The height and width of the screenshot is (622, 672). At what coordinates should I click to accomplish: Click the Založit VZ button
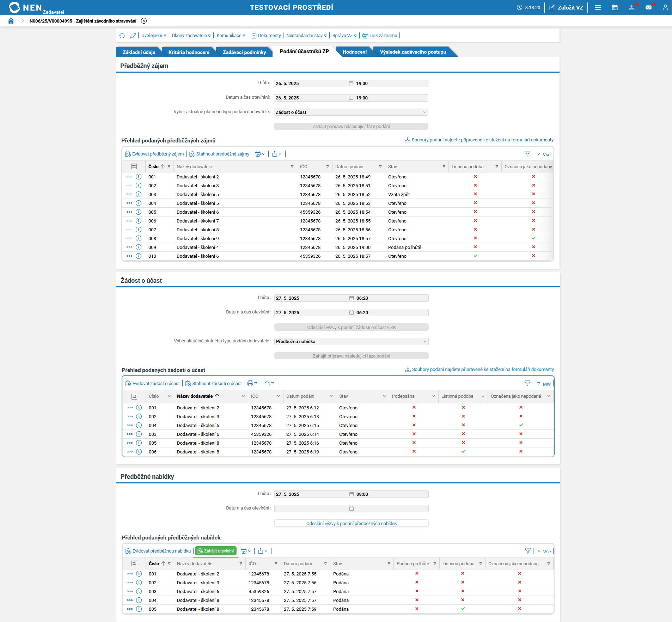566,7
